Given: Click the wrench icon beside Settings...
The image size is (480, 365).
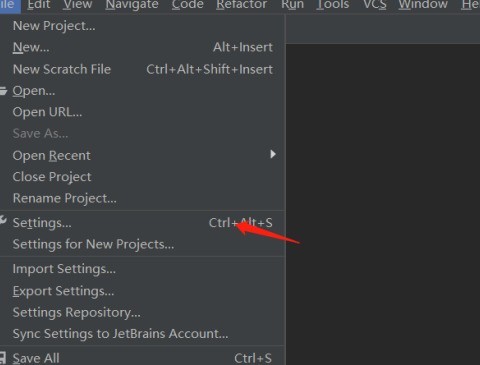Looking at the screenshot, I should coord(3,221).
